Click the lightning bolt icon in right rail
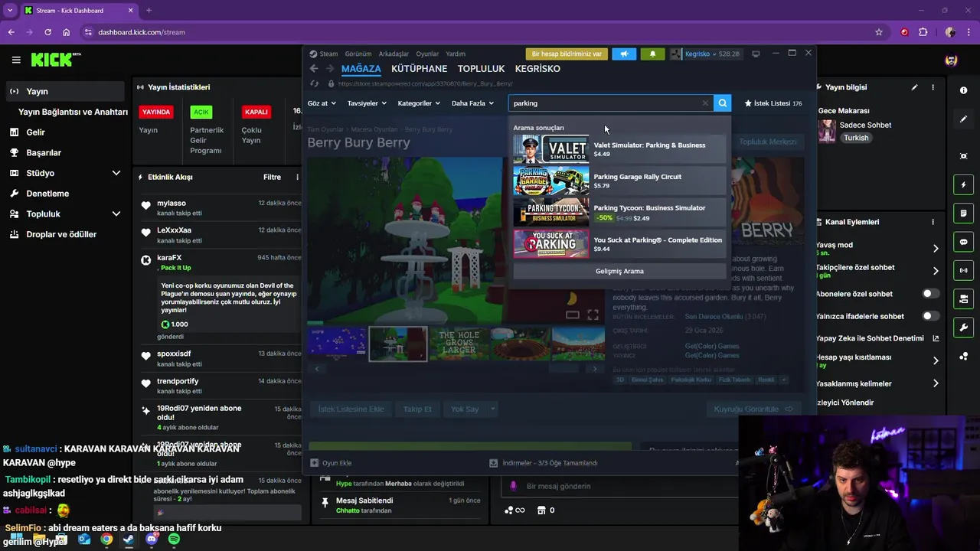This screenshot has width=980, height=551. click(963, 185)
